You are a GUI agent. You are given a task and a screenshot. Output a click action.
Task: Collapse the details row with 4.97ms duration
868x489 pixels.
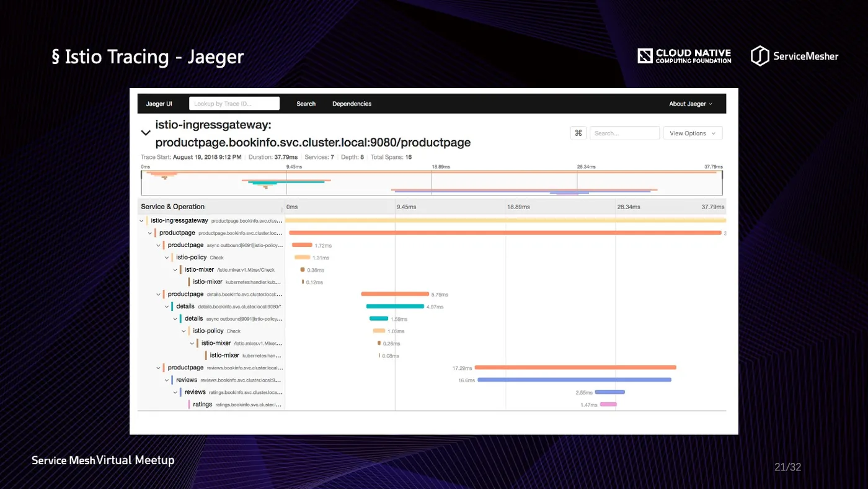tap(166, 307)
